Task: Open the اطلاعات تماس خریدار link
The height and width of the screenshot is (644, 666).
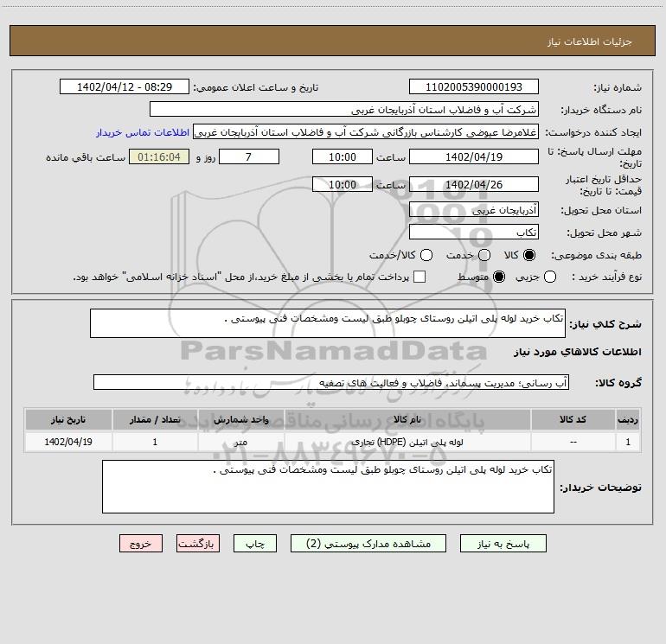Action: coord(143,132)
